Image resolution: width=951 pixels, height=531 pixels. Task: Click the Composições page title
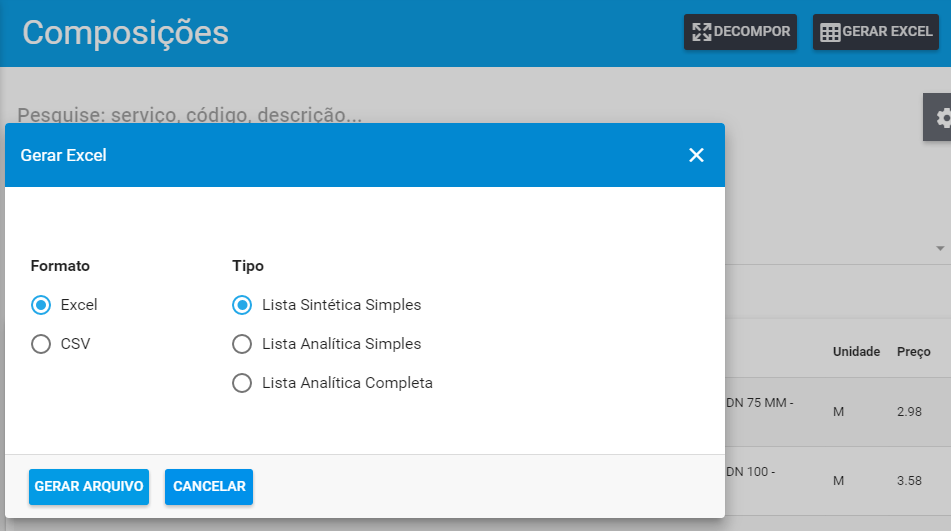point(126,33)
